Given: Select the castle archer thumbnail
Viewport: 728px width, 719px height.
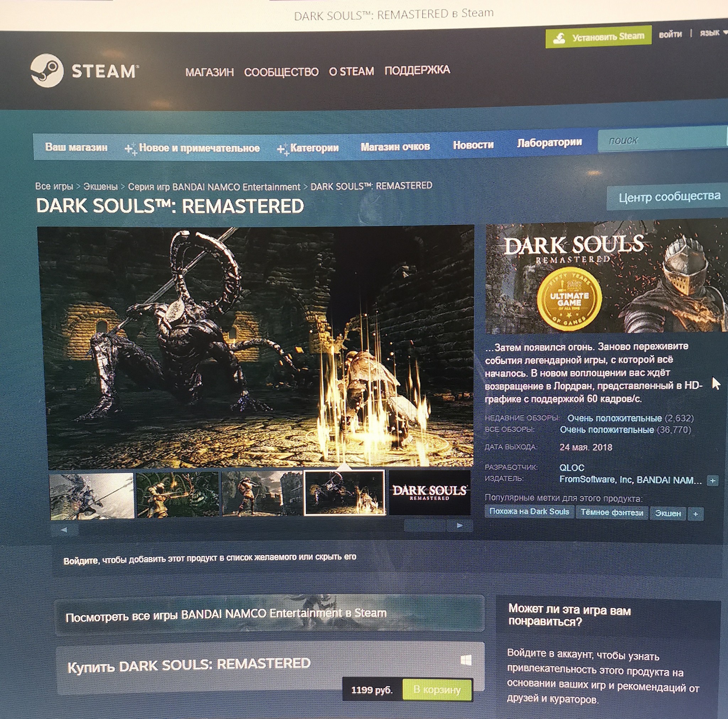Looking at the screenshot, I should click(x=262, y=493).
